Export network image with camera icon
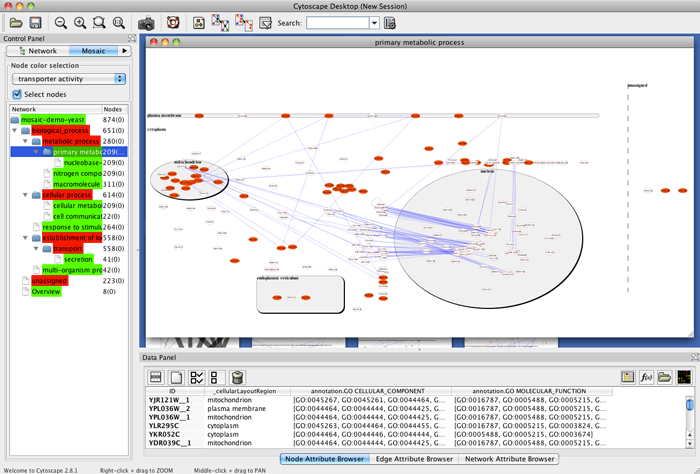 146,22
